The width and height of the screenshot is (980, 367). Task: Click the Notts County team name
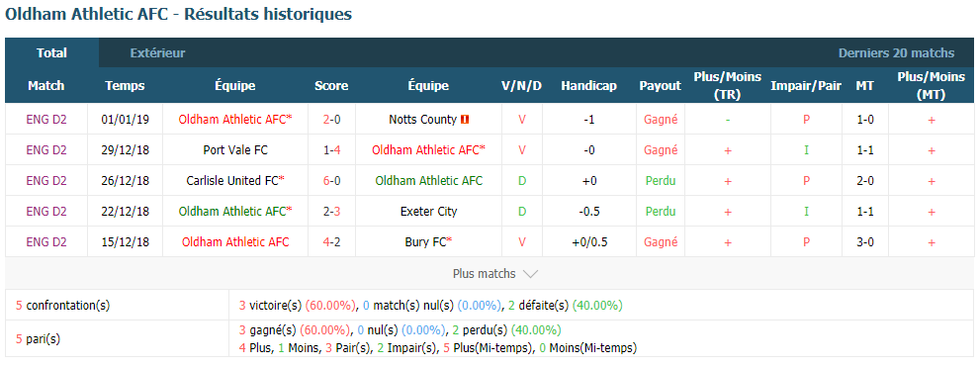[422, 120]
